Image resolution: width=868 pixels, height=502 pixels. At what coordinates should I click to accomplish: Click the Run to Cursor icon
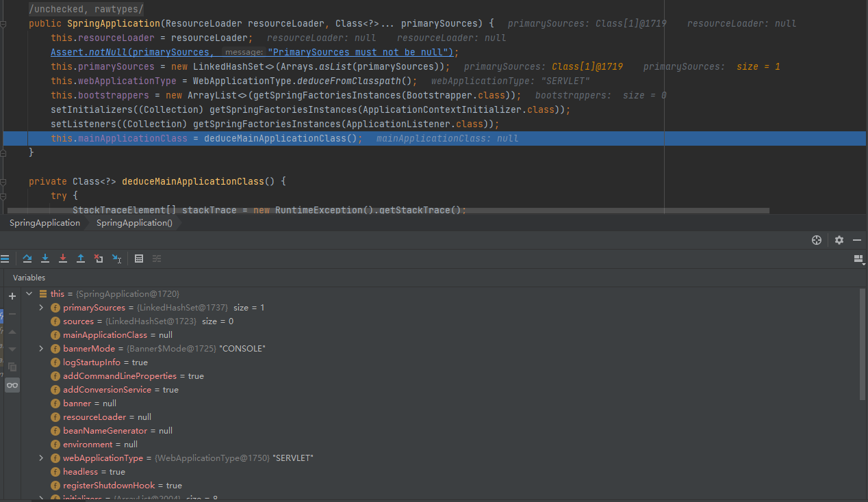pos(116,259)
